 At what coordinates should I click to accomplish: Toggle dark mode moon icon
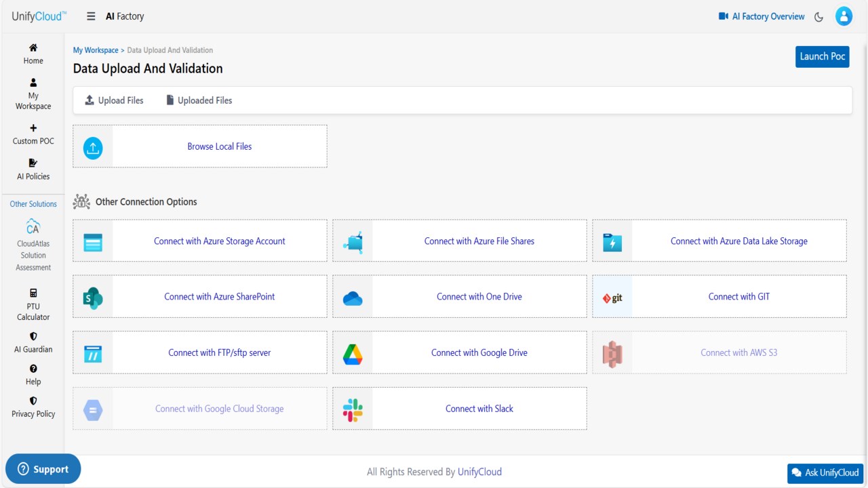pyautogui.click(x=818, y=17)
